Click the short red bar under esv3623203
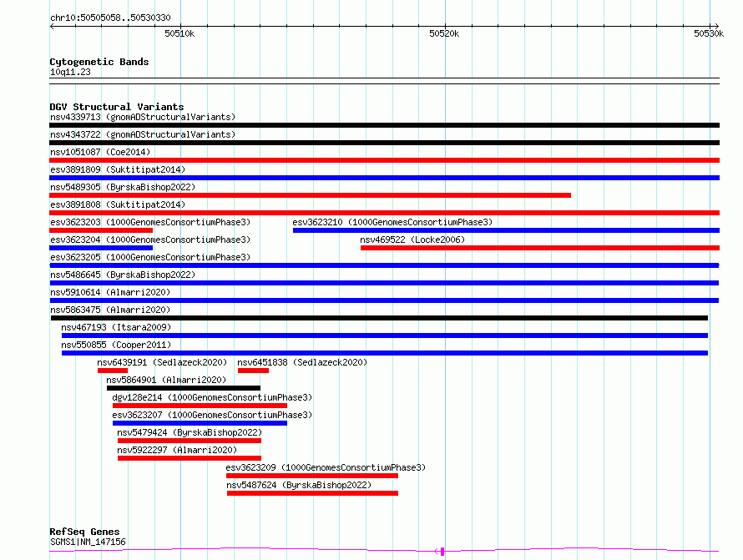 [x=101, y=230]
